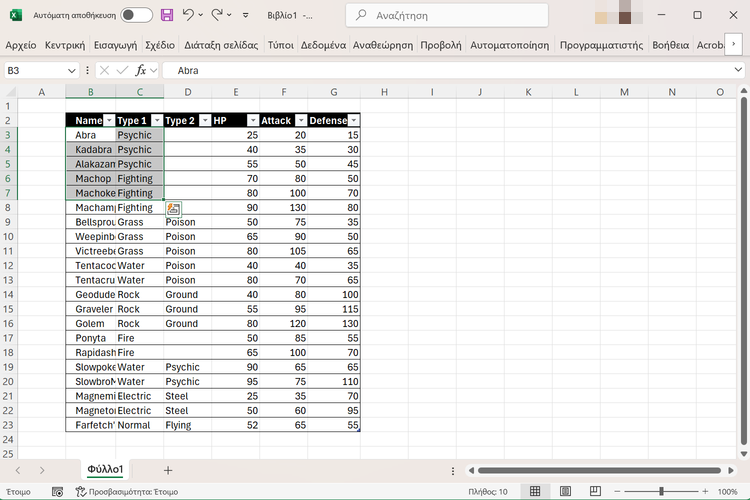
Task: Expand the formula bar chevron
Action: pyautogui.click(x=738, y=70)
